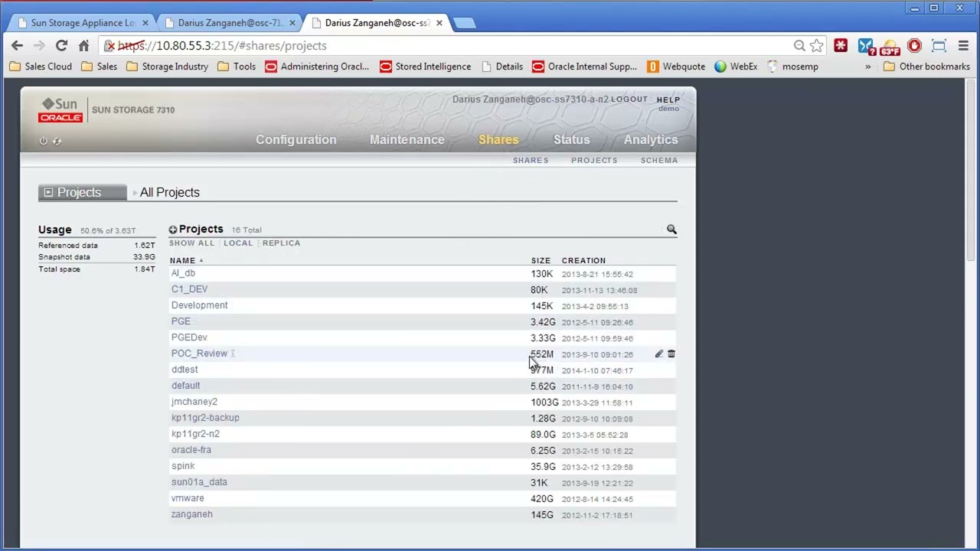Click the projects search magnifier icon

pyautogui.click(x=671, y=230)
